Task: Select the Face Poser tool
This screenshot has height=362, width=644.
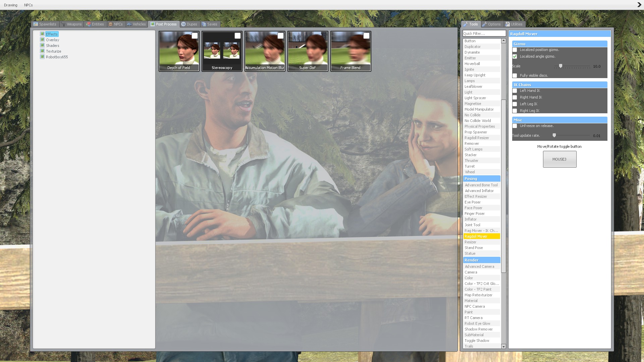Action: coord(473,208)
